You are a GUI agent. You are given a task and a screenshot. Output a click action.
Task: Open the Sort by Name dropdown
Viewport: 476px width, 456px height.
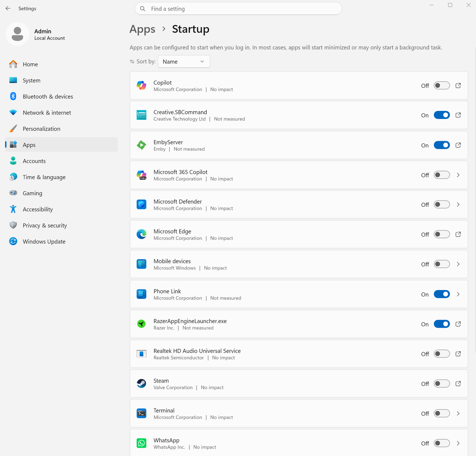pyautogui.click(x=184, y=62)
